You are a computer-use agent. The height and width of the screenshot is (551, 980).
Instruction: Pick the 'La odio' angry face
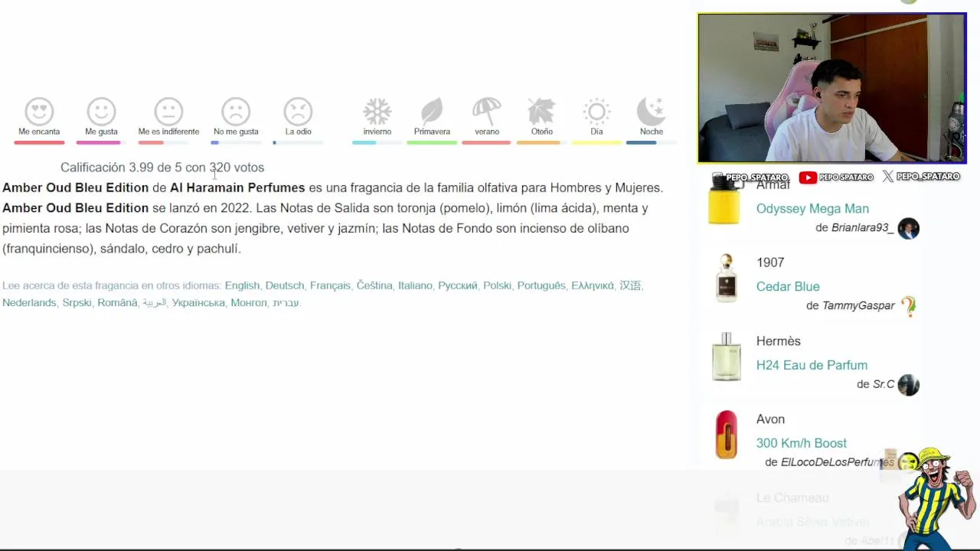(298, 112)
